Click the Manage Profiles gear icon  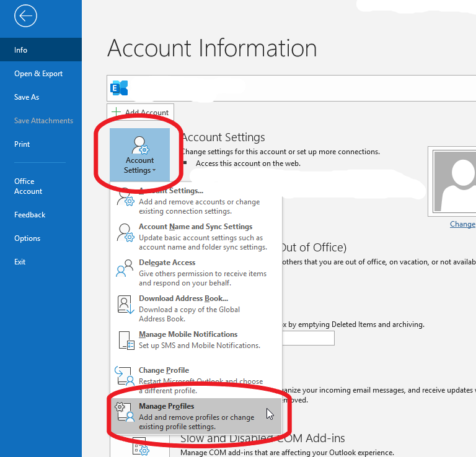(126, 412)
